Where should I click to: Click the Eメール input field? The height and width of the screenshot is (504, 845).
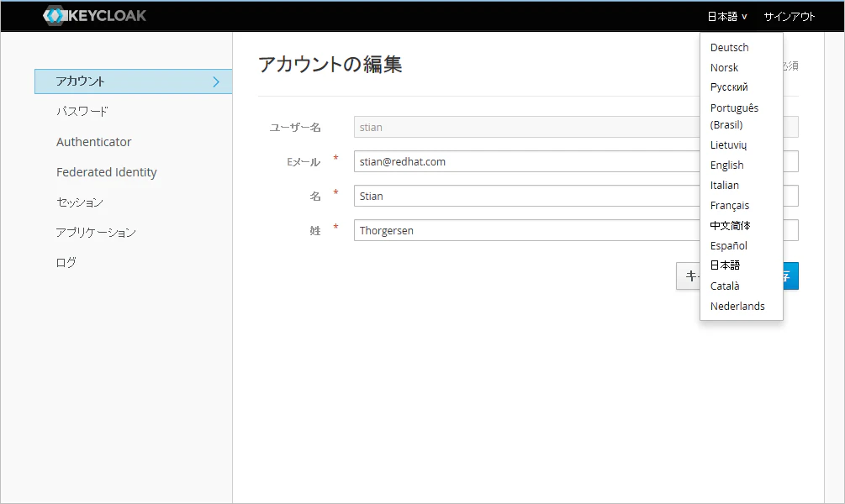[x=576, y=161]
